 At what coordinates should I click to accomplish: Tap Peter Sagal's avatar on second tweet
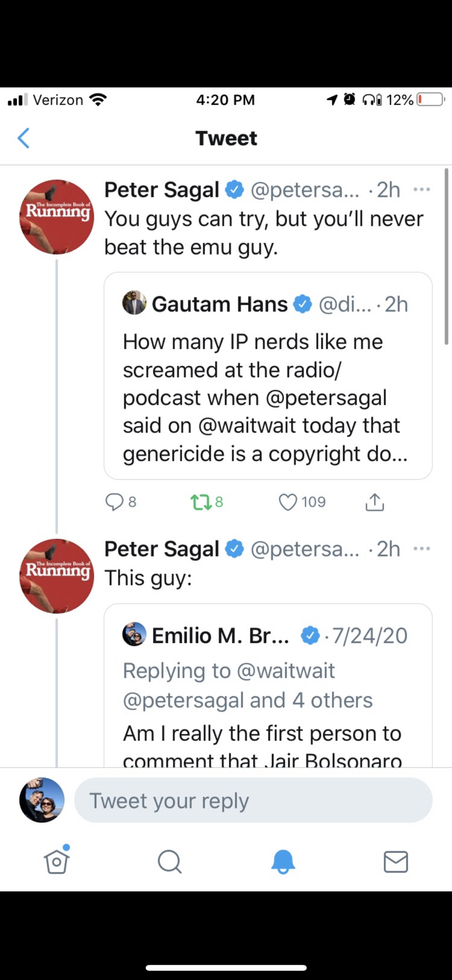56,576
